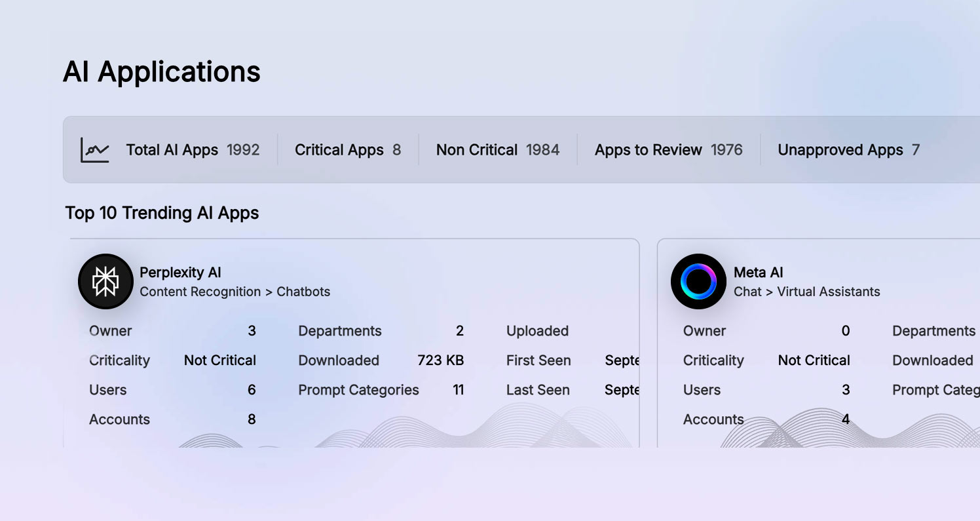The image size is (980, 521).
Task: Click the Users label in Perplexity AI card
Action: (x=108, y=390)
